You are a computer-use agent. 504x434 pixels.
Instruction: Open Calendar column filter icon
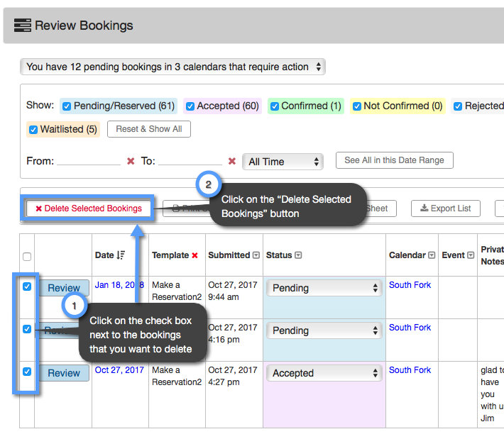[432, 255]
